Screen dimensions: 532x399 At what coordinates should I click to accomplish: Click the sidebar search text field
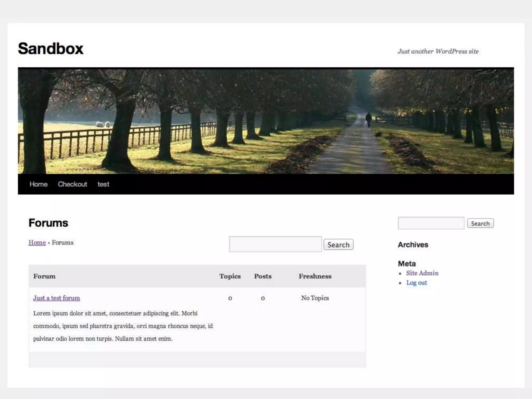(x=431, y=223)
